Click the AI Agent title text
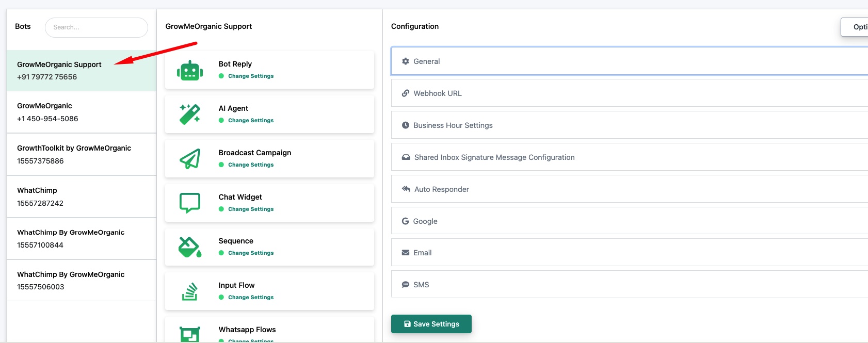 pyautogui.click(x=233, y=108)
